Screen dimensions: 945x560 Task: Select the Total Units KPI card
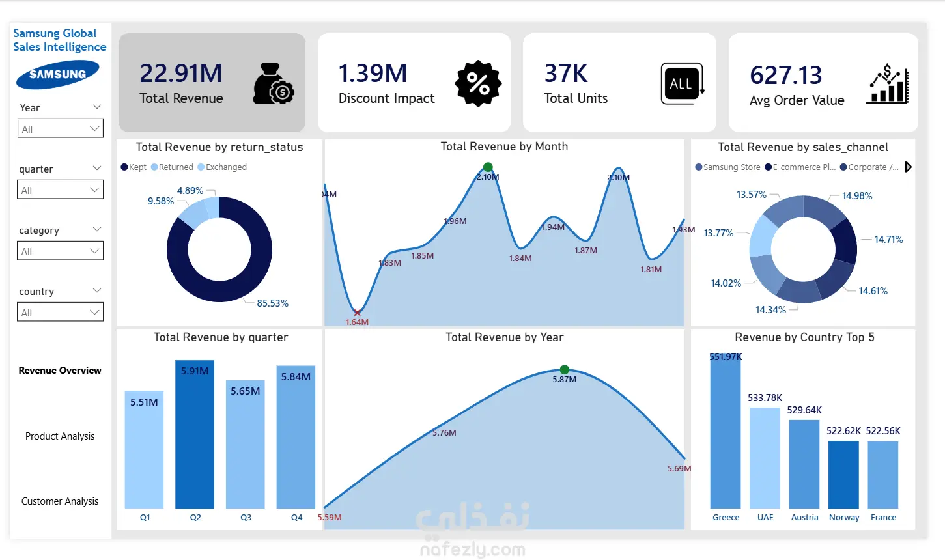click(x=619, y=83)
